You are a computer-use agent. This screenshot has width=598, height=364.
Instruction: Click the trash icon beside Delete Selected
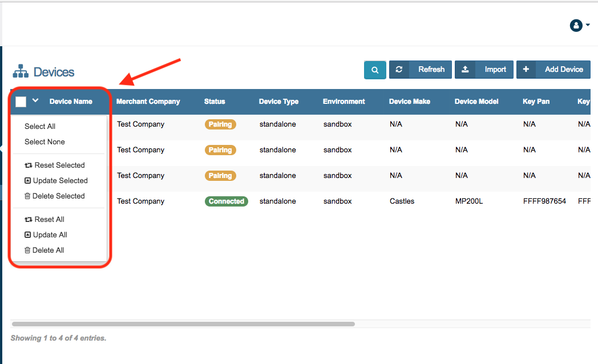[x=27, y=196]
